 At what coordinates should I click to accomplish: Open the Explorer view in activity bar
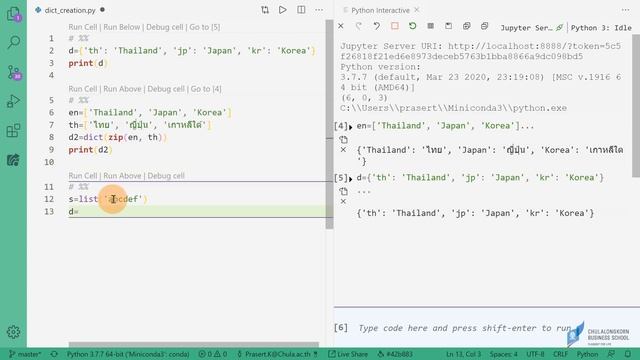point(13,14)
